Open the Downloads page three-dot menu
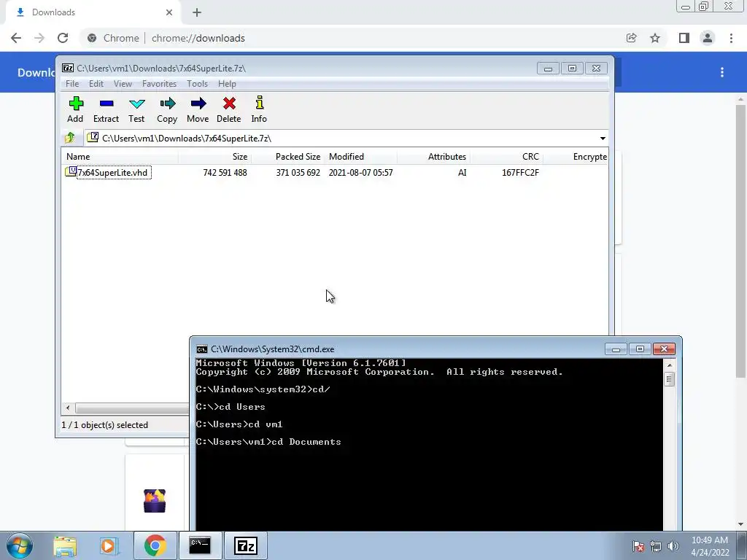 (x=722, y=72)
